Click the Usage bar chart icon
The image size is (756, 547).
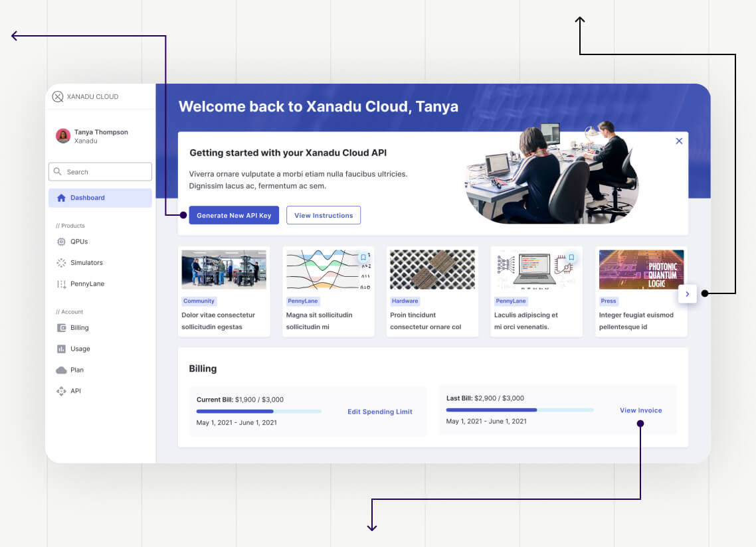(61, 349)
